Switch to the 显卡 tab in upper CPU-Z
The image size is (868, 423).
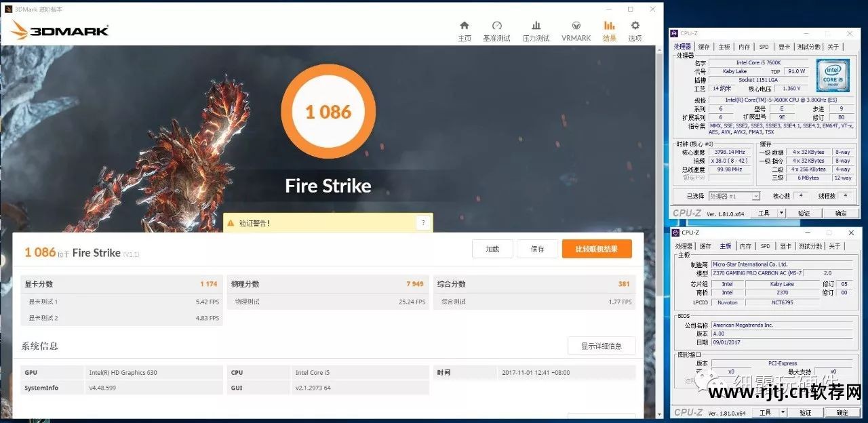click(784, 47)
